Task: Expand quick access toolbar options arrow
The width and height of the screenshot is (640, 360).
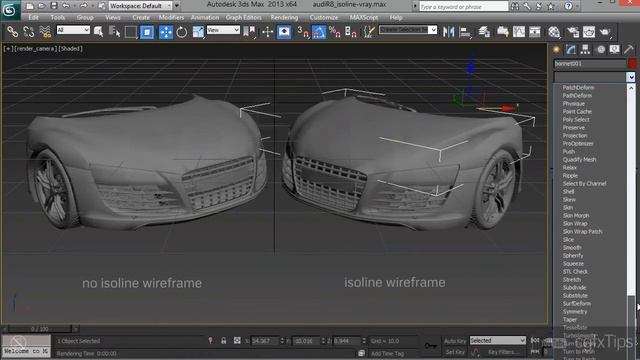Action: coord(177,6)
